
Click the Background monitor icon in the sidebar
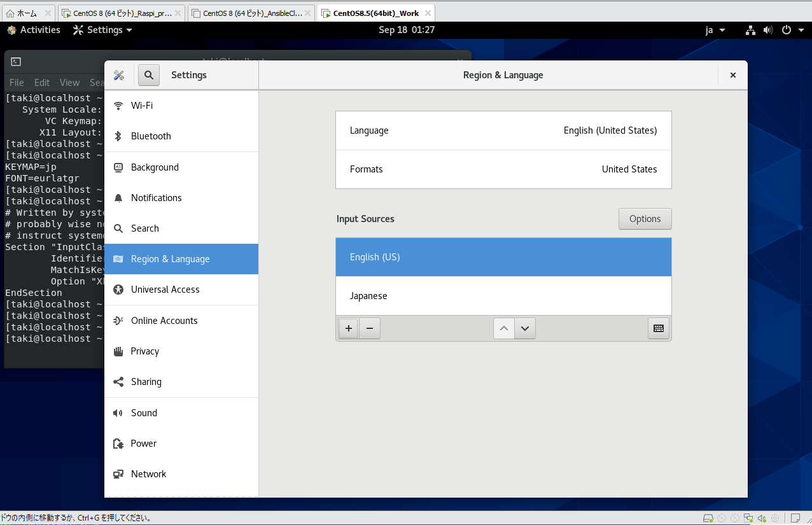coord(118,167)
